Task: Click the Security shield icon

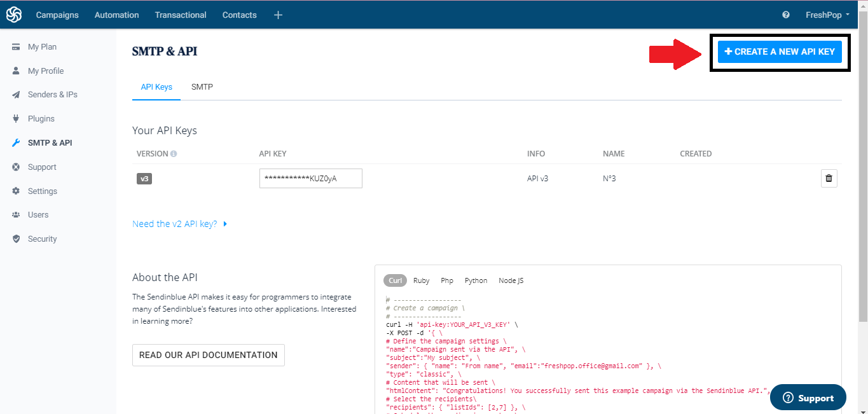Action: (x=16, y=239)
